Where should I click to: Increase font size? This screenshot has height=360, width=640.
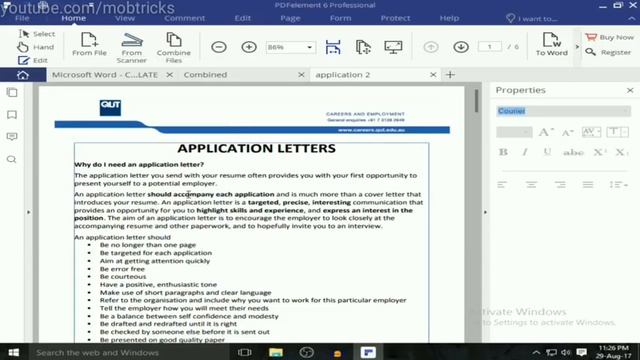tap(546, 132)
